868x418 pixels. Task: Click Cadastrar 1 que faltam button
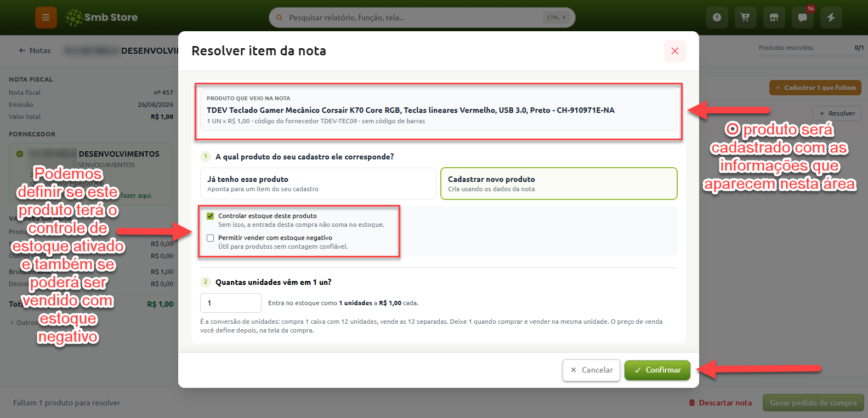815,88
